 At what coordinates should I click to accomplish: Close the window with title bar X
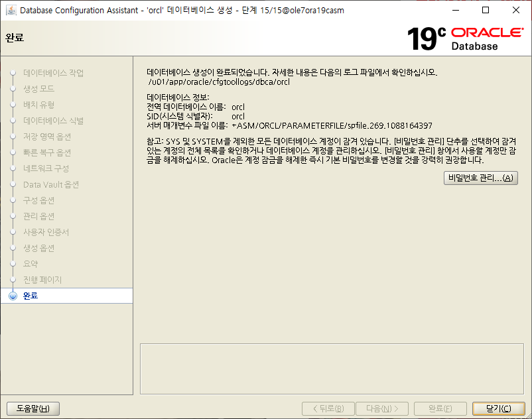click(x=515, y=10)
